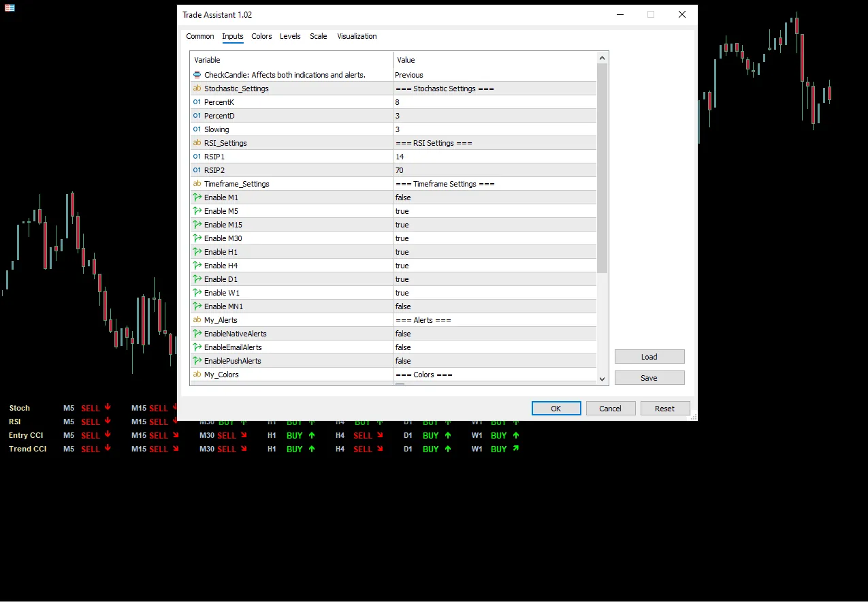868x602 pixels.
Task: Click the Enable MN1 boolean icon
Action: (x=197, y=306)
